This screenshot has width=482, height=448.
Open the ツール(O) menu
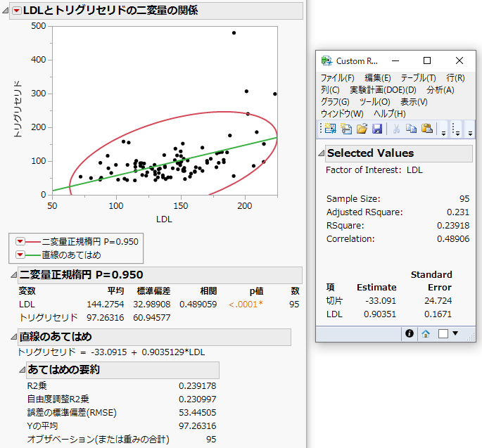click(x=375, y=102)
